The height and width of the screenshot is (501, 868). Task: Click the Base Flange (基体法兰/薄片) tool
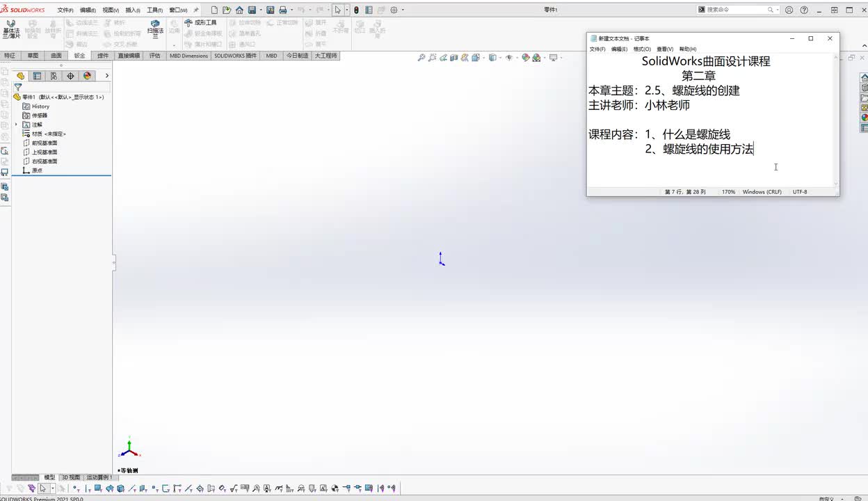click(x=11, y=29)
